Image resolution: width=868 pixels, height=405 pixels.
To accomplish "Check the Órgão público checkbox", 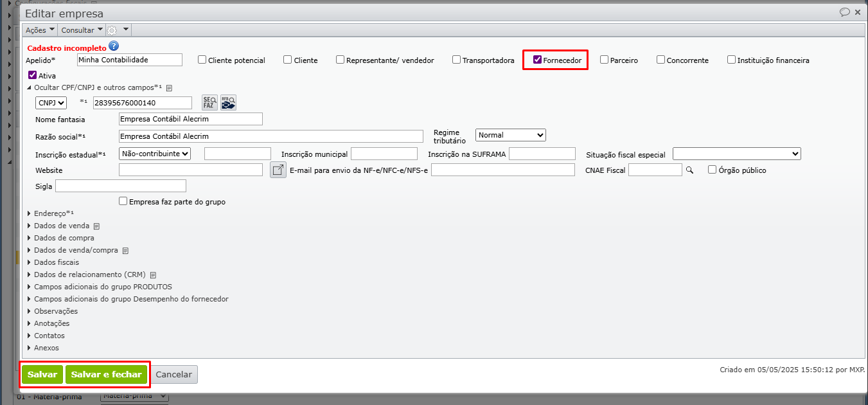I will tap(712, 170).
